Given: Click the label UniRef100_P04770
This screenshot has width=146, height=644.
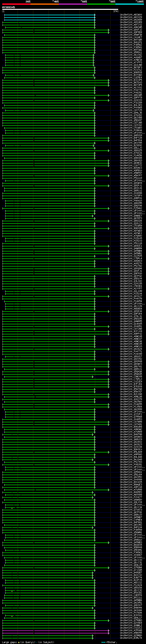Looking at the screenshot, I should point(131,90).
